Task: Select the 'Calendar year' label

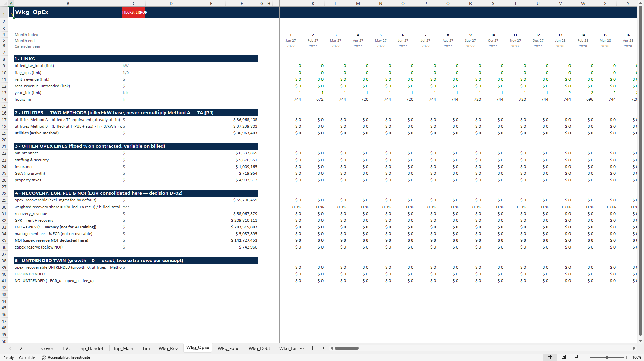Action: pos(28,46)
